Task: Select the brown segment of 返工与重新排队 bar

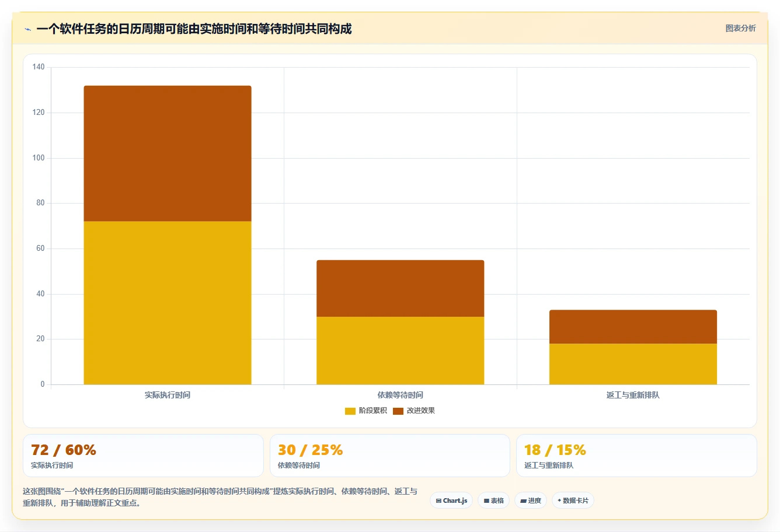Action: click(633, 327)
